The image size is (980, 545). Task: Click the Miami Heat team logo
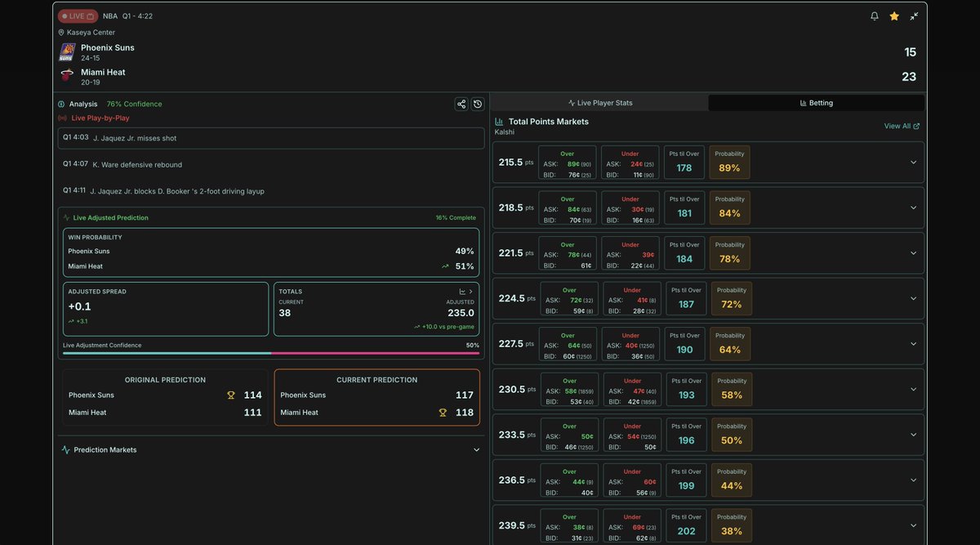[67, 76]
